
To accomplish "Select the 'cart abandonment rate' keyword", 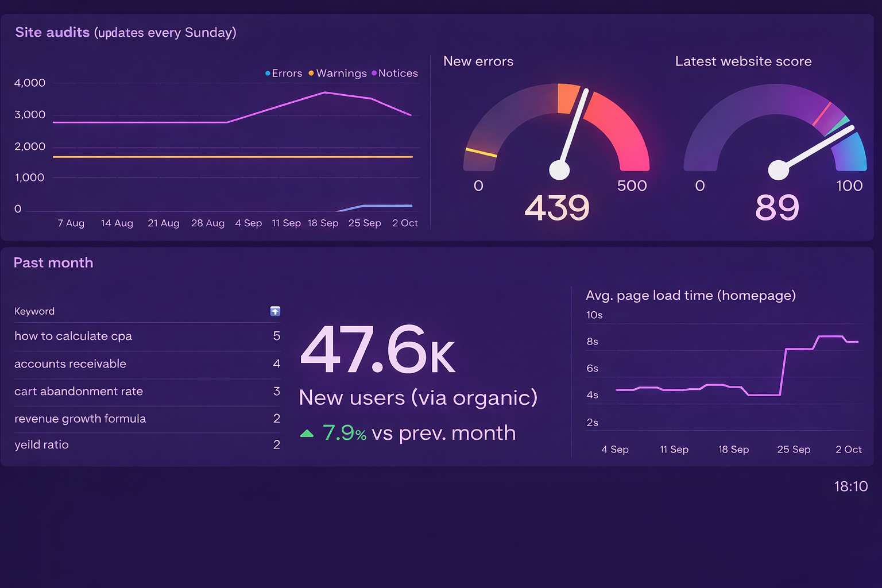I will pyautogui.click(x=79, y=392).
